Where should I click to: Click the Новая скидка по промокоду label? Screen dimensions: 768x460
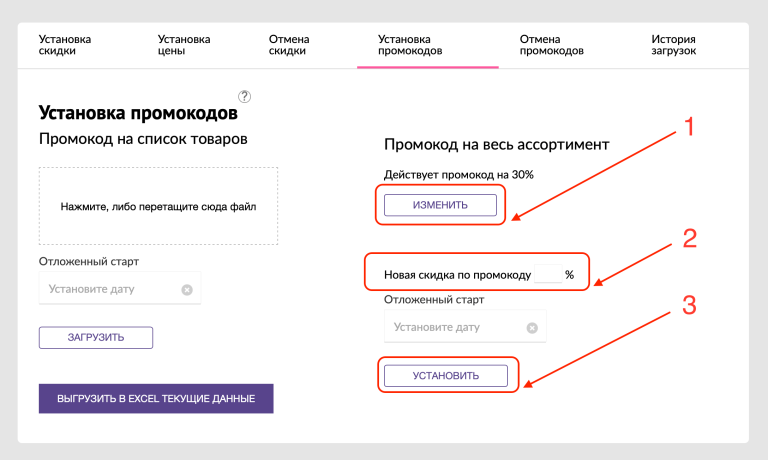(x=457, y=275)
